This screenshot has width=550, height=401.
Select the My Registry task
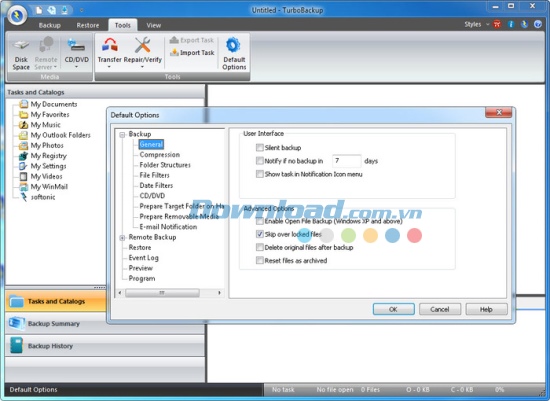click(x=43, y=156)
